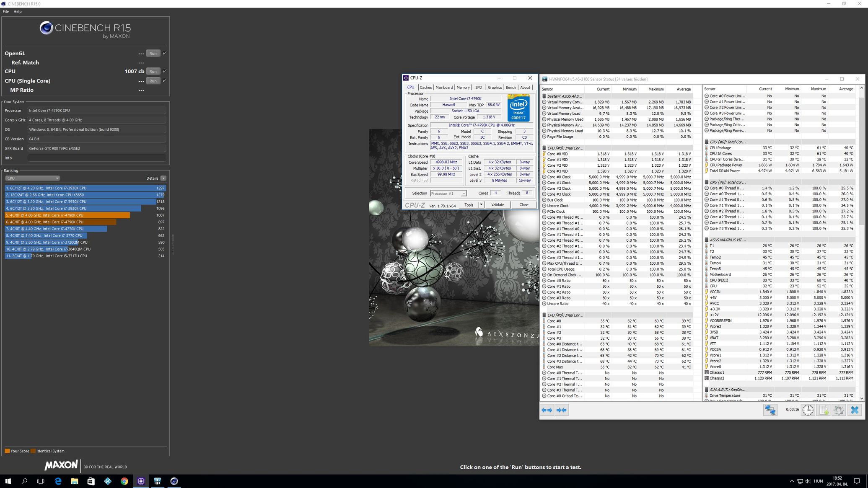
Task: Click the Sensor column header in HWiNFO left panel
Action: coord(562,89)
